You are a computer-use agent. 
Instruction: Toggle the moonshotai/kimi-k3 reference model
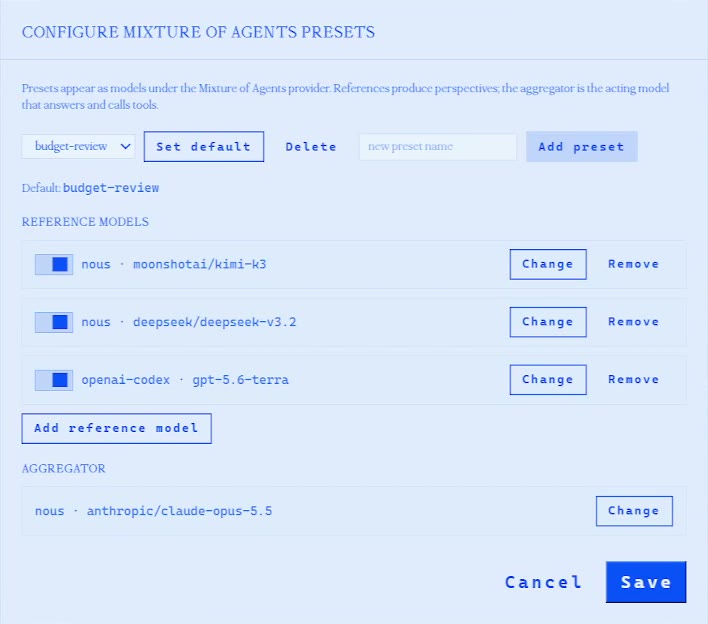tap(54, 264)
